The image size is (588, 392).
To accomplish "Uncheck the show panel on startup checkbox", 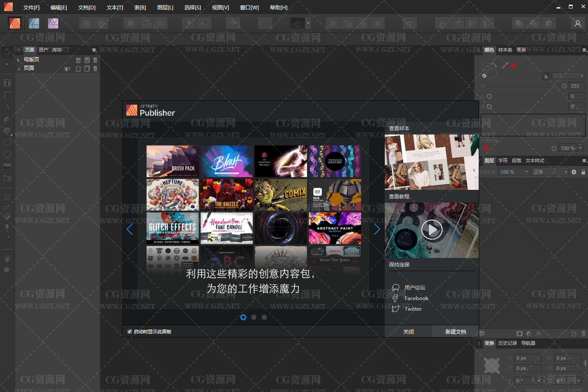I will [130, 332].
